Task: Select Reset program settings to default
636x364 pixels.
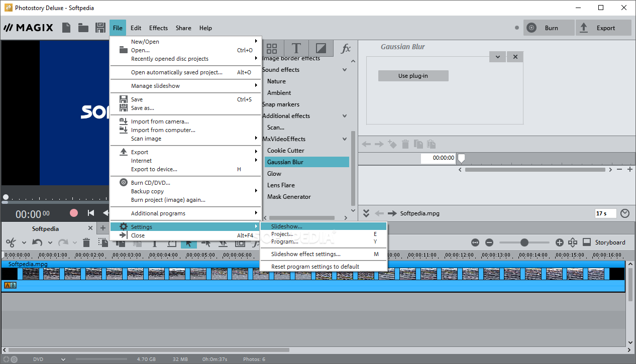Action: [324, 267]
